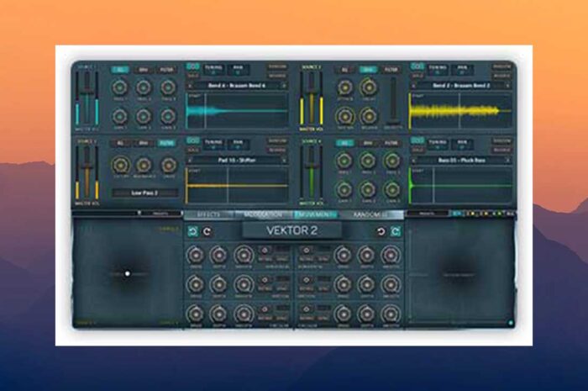Click Source 3 Cutoff knob
The width and height of the screenshot is (588, 391).
pos(120,164)
